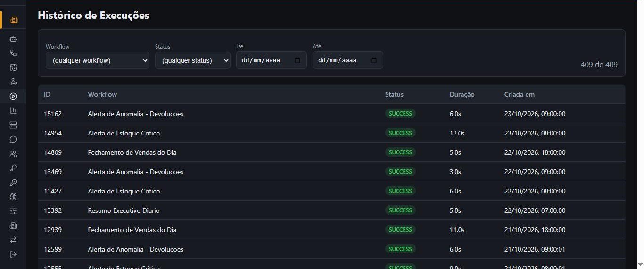This screenshot has width=644, height=269.
Task: Click the logout arrow icon in sidebar
Action: [x=13, y=254]
